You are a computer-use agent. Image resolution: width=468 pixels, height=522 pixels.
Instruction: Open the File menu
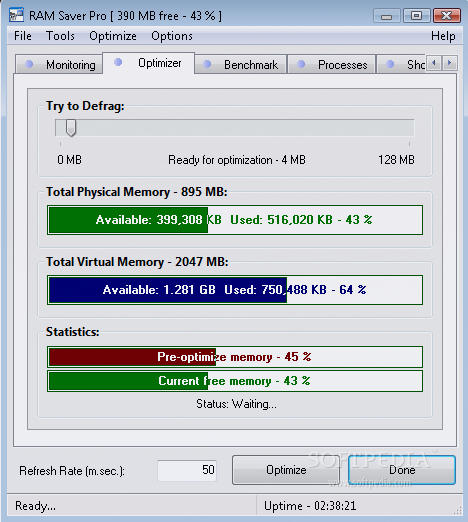23,36
